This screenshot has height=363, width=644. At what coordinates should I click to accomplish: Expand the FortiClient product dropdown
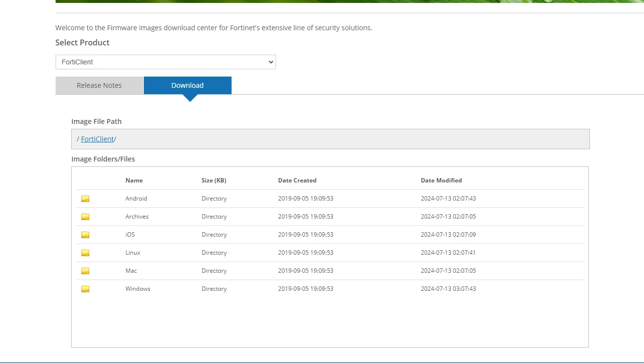pos(166,62)
